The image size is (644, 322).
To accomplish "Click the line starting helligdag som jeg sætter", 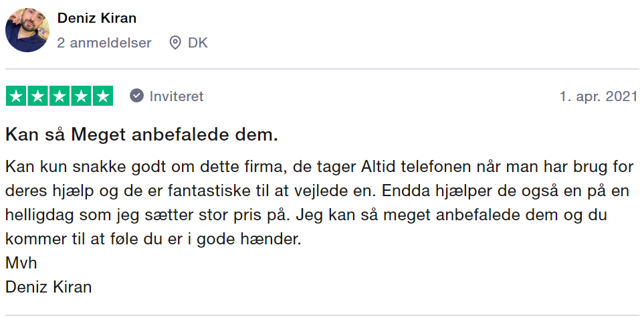I will coord(306,215).
